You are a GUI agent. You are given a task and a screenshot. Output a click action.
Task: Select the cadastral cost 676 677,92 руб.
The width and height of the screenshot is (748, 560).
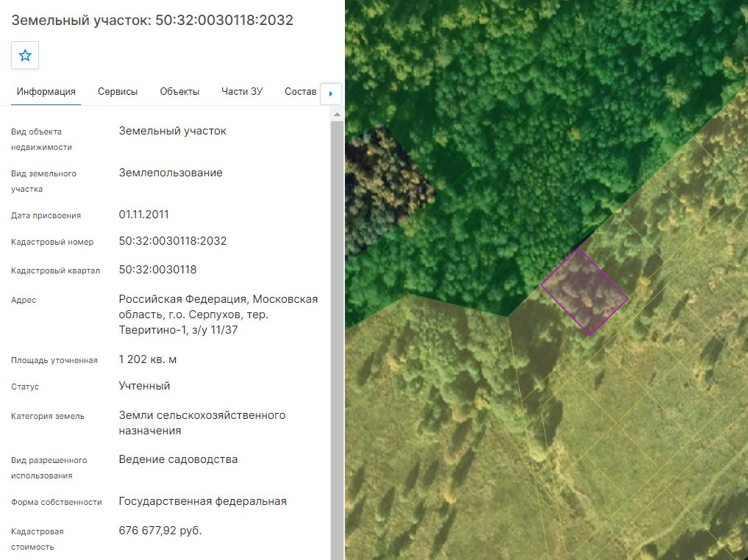tap(160, 531)
